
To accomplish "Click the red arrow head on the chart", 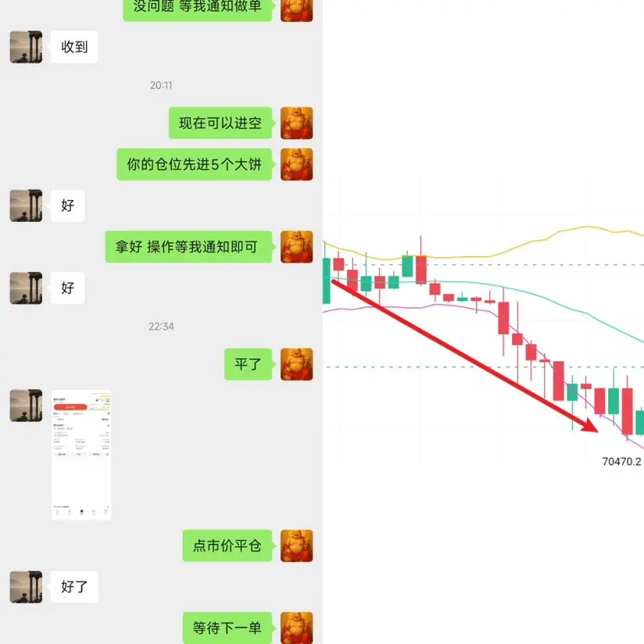I will [590, 426].
